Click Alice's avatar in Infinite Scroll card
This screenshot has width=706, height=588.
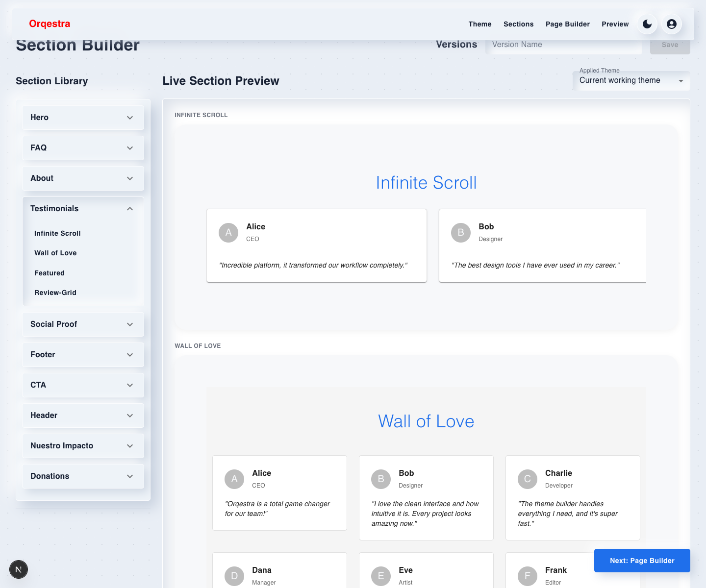228,233
